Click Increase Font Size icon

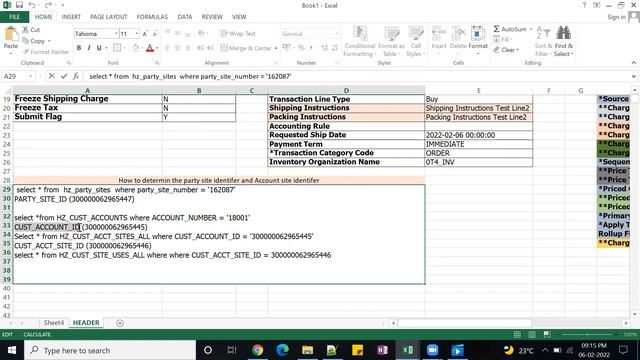pos(144,34)
